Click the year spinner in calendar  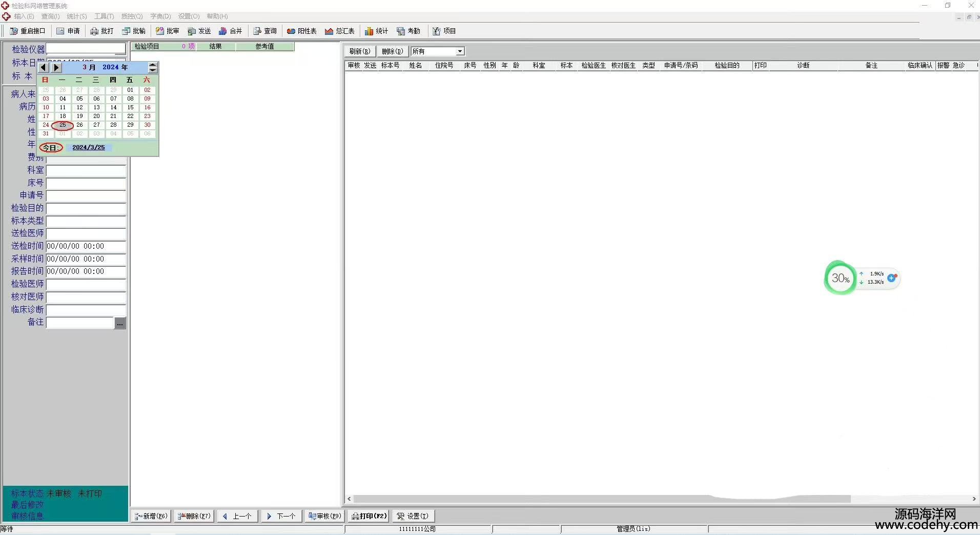(153, 67)
